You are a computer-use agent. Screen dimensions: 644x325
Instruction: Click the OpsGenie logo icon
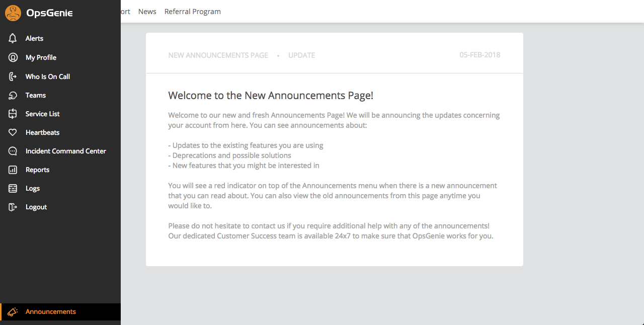(13, 13)
